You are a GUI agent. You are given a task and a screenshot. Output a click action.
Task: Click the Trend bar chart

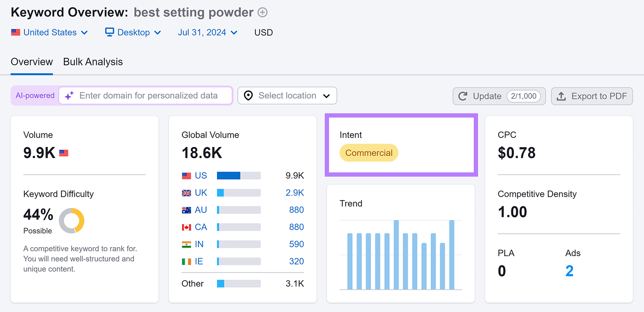[401, 255]
